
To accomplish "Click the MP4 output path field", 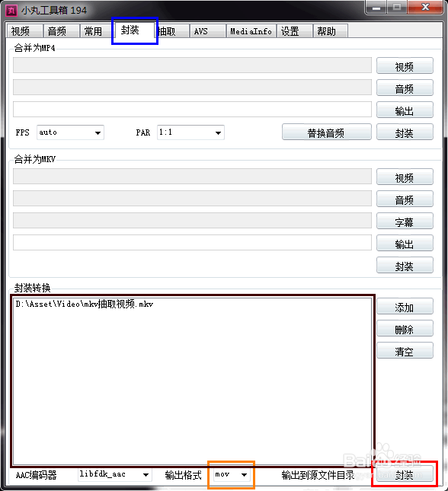I will click(x=192, y=110).
